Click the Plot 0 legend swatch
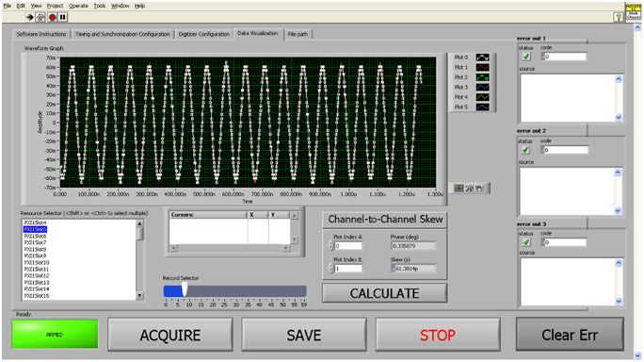 point(483,58)
